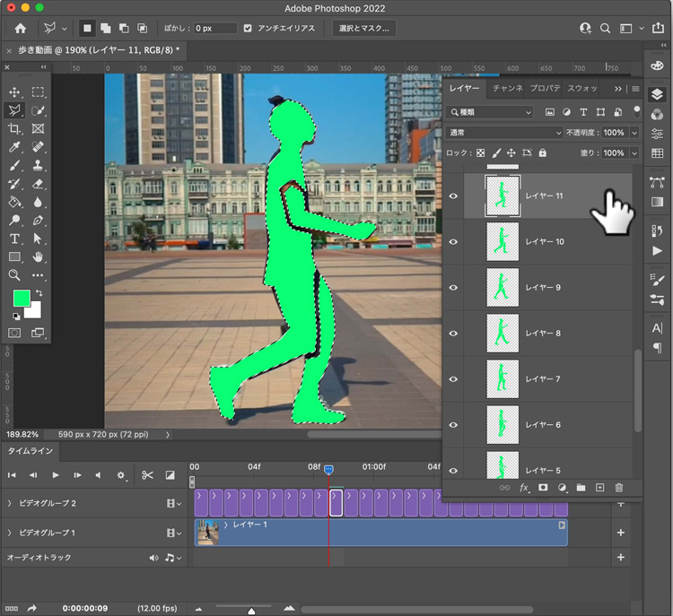The image size is (673, 616).
Task: Click the Share icon at top right
Action: (658, 28)
